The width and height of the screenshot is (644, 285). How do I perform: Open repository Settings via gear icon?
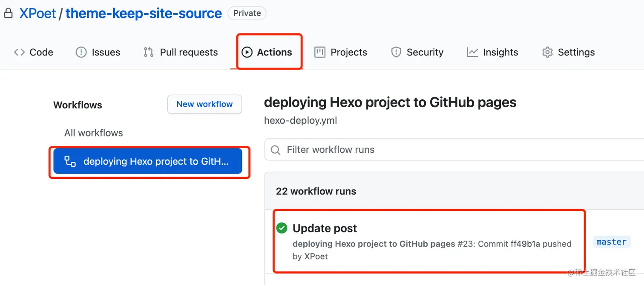coord(547,52)
